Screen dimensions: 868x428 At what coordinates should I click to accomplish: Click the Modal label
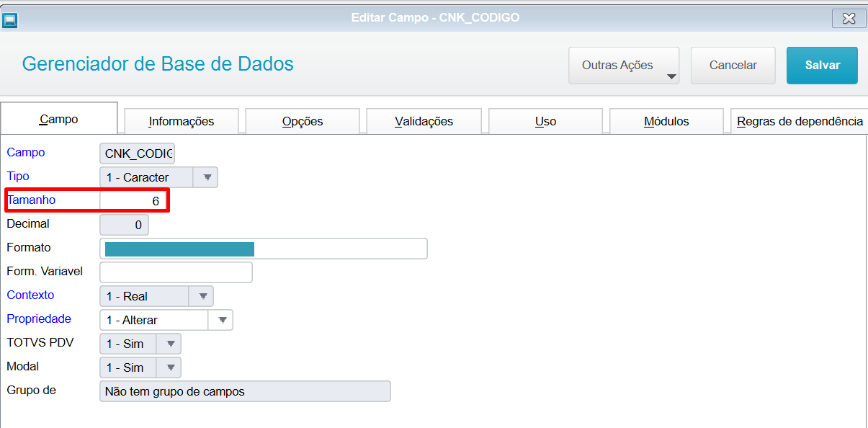pyautogui.click(x=22, y=366)
